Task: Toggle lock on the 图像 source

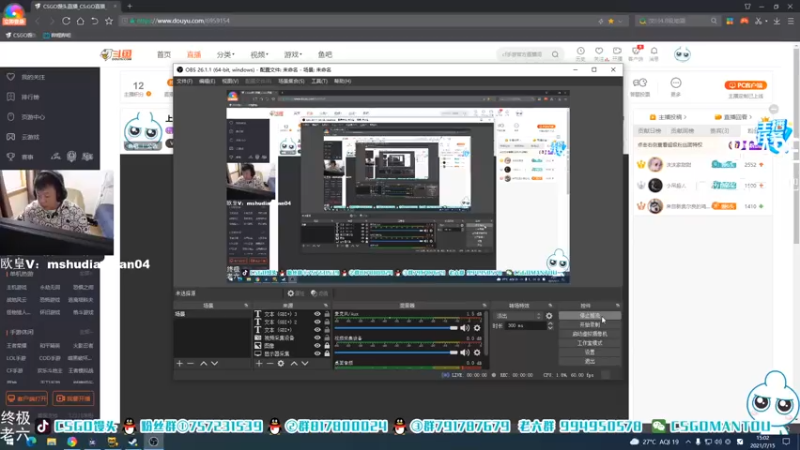Action: [327, 345]
